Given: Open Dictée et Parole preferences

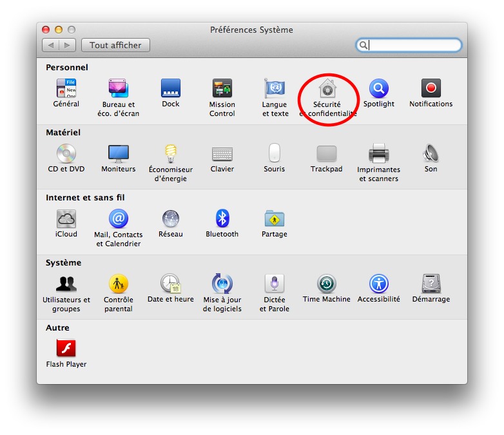Looking at the screenshot, I should pyautogui.click(x=275, y=284).
